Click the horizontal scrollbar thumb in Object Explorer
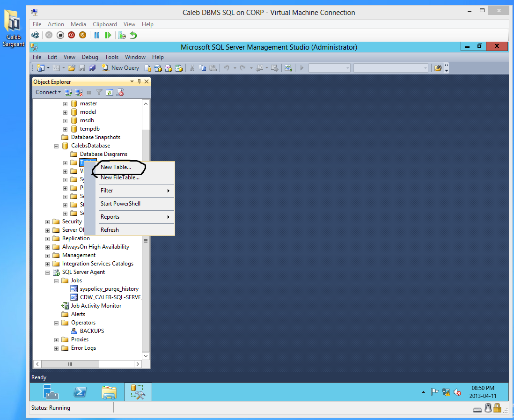 click(70, 364)
